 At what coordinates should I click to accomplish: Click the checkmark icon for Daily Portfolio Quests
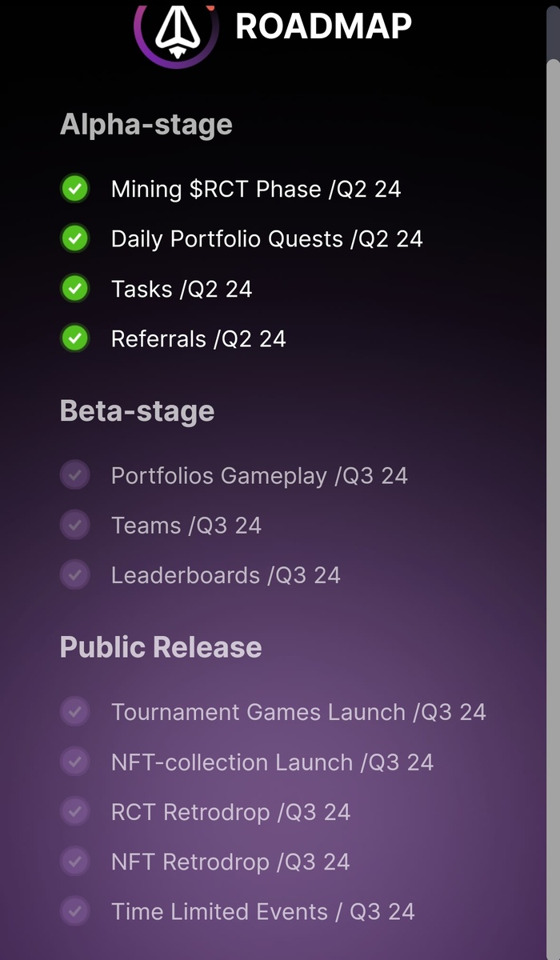coord(74,238)
